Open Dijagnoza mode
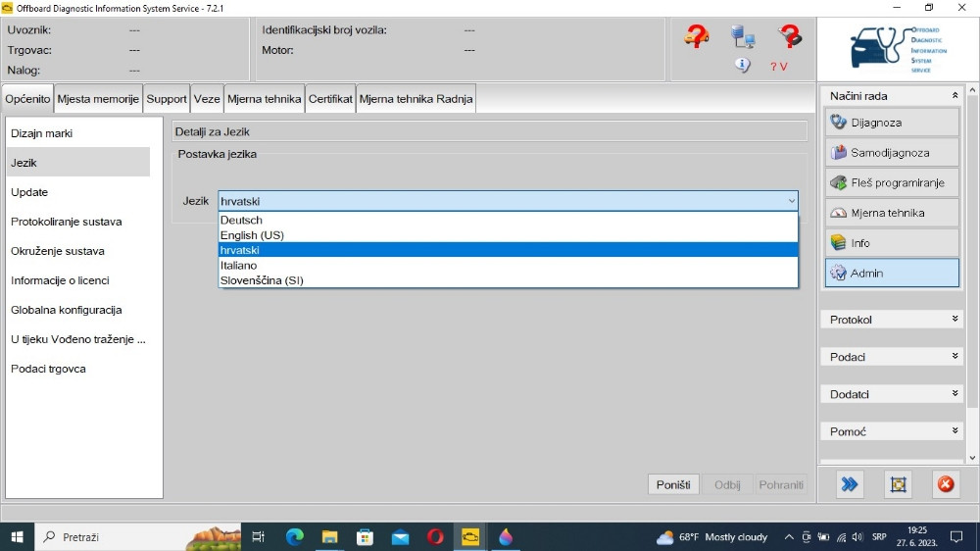This screenshot has height=551, width=980. pyautogui.click(x=892, y=123)
